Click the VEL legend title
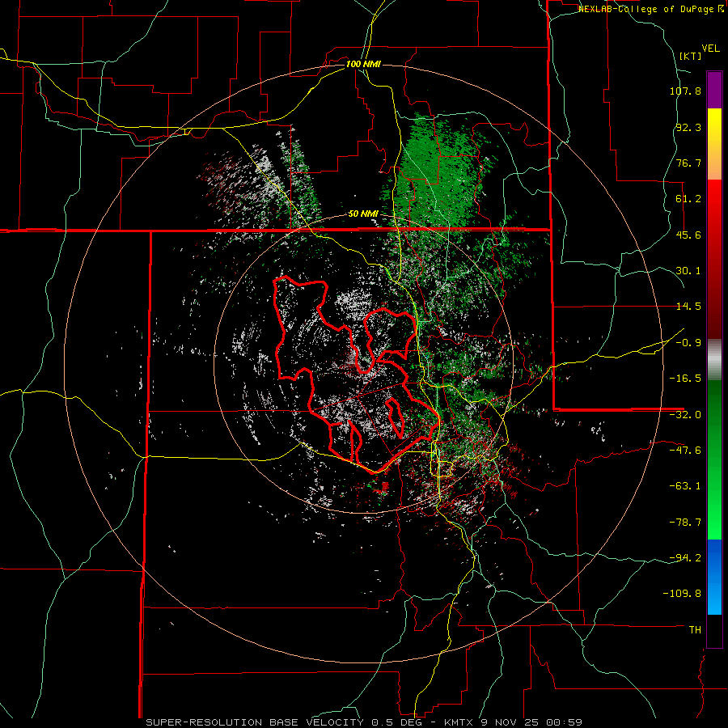 pyautogui.click(x=710, y=49)
